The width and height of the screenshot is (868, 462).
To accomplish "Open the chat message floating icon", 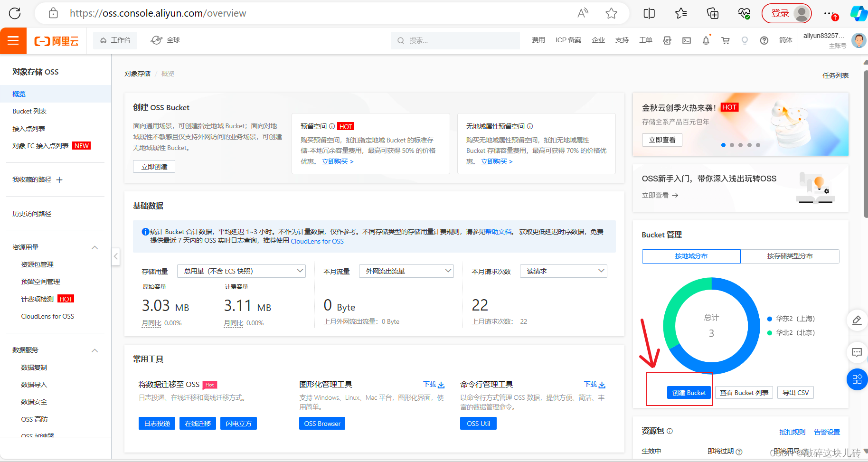I will click(857, 352).
